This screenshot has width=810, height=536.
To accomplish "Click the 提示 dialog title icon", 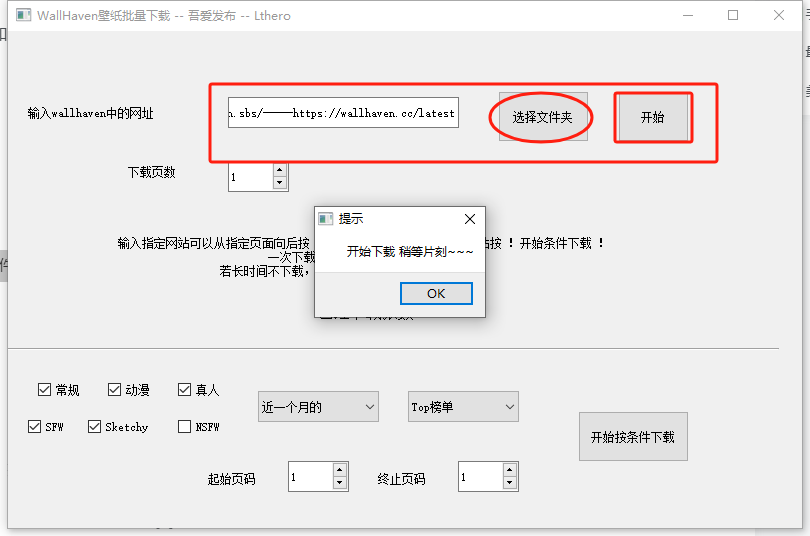I will [325, 219].
